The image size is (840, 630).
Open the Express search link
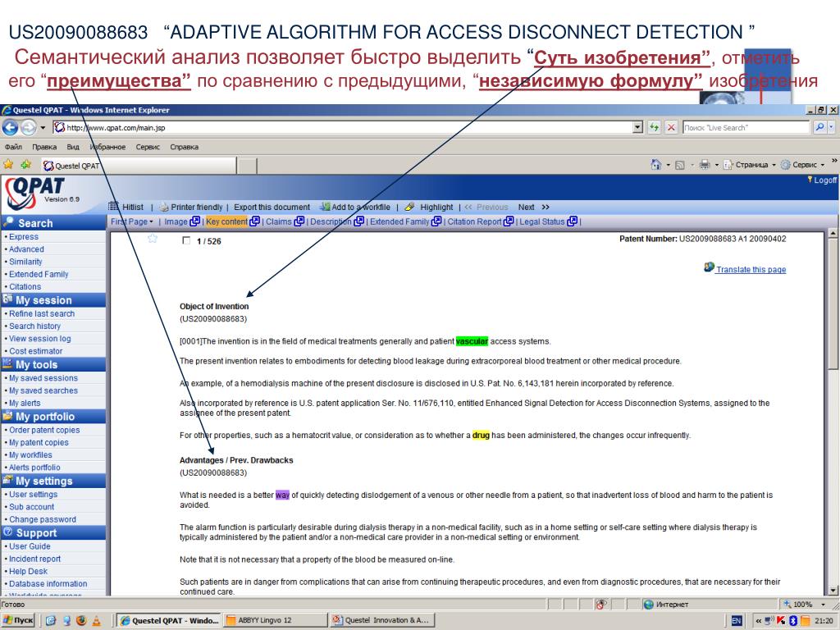pyautogui.click(x=24, y=237)
